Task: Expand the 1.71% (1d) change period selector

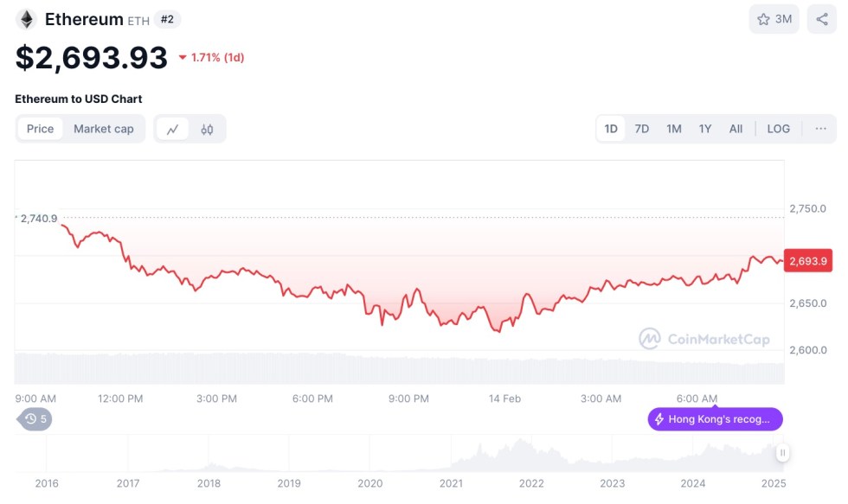Action: pos(212,58)
